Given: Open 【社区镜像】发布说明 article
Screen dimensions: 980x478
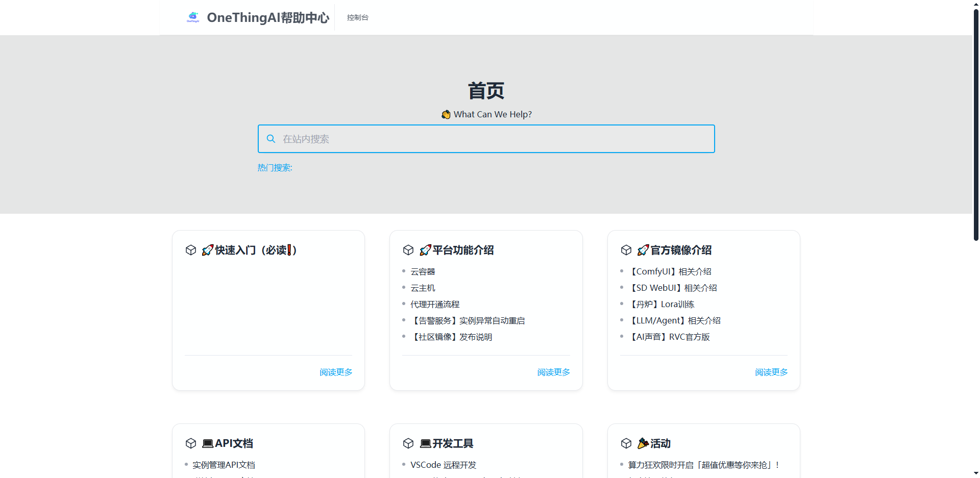Looking at the screenshot, I should [451, 337].
